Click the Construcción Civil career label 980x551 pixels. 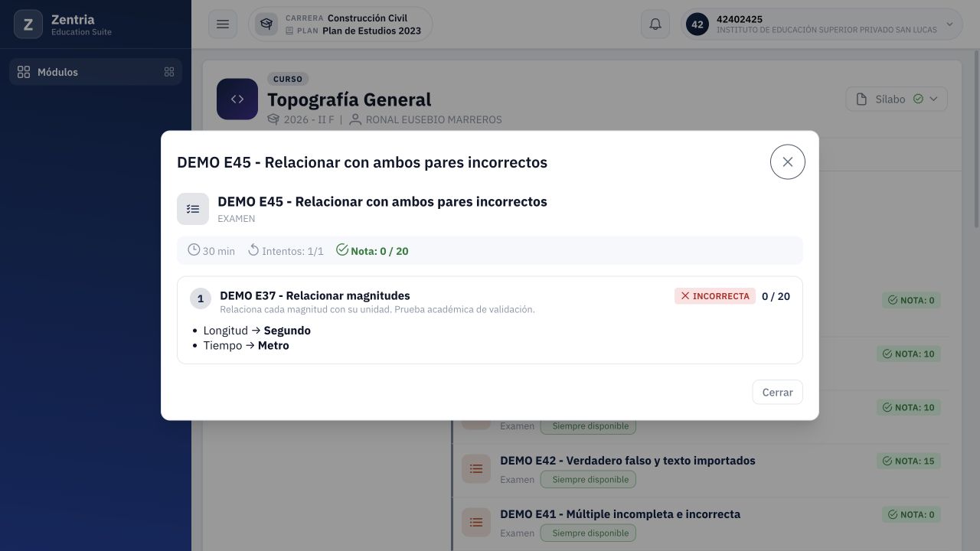367,18
